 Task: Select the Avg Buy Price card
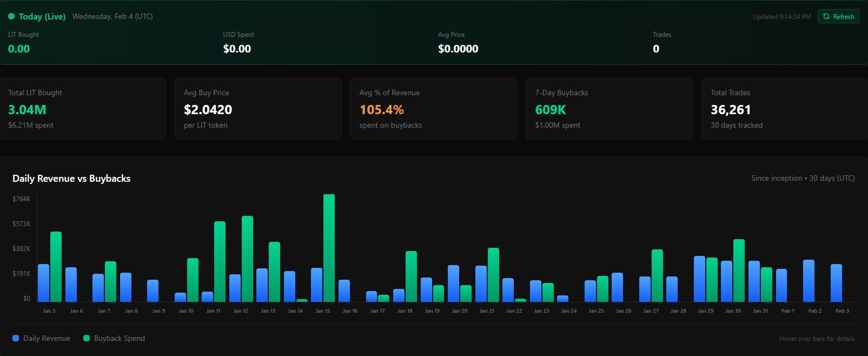click(258, 109)
